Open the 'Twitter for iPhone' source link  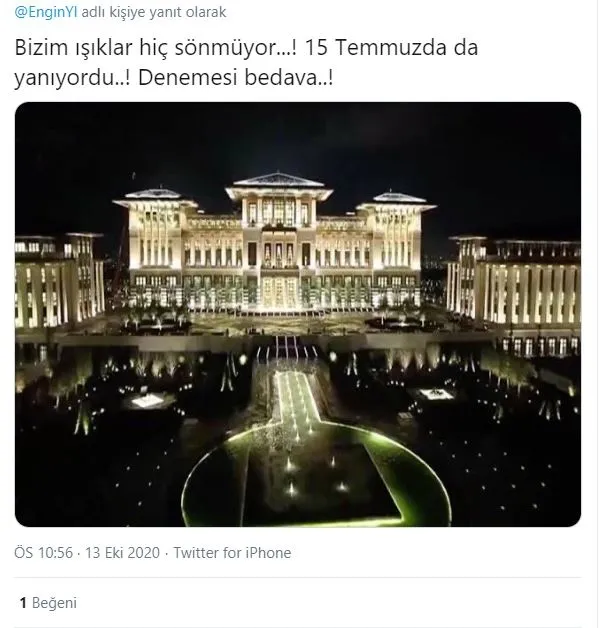coord(232,553)
